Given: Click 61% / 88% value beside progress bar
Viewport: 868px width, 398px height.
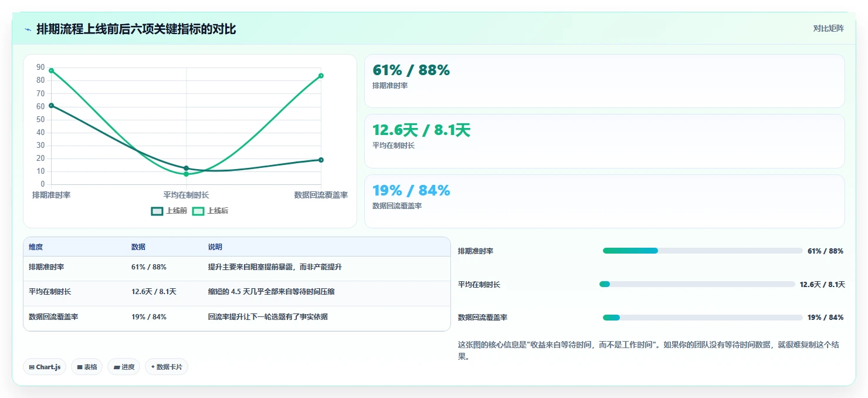Looking at the screenshot, I should tap(825, 251).
